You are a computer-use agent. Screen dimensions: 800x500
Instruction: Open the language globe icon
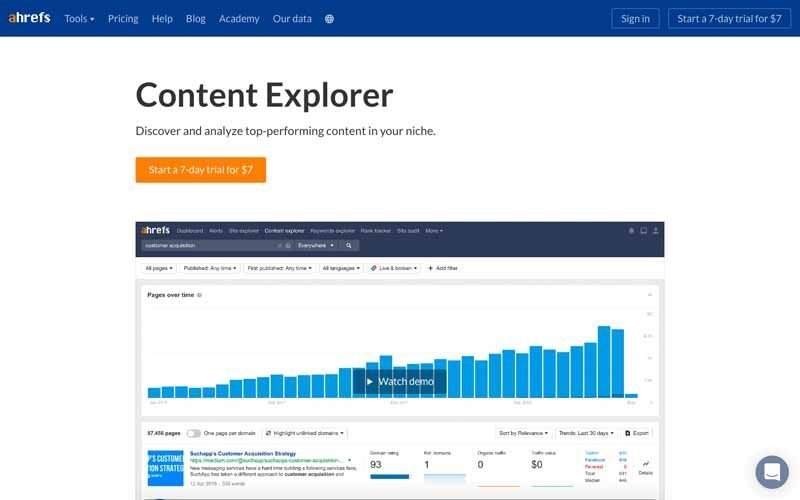330,19
